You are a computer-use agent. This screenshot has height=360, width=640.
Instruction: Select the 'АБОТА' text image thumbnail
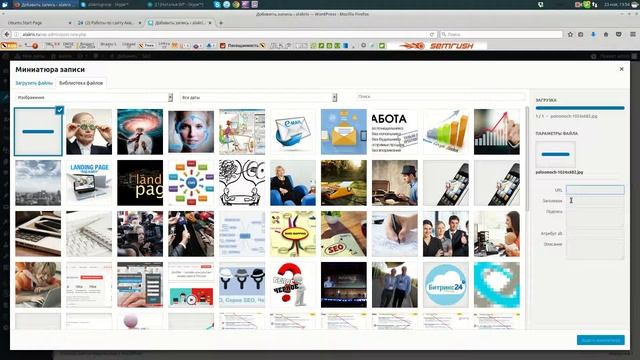tap(395, 132)
